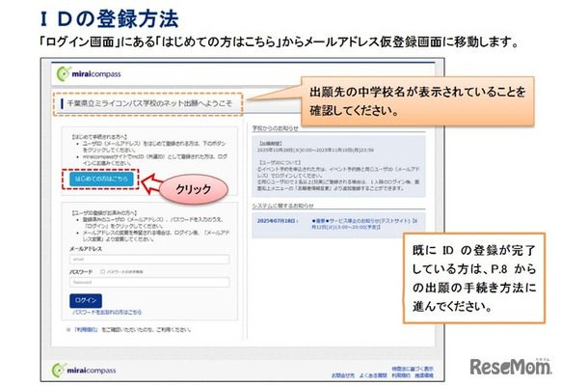Toggle the password display checkbox

(x=102, y=272)
